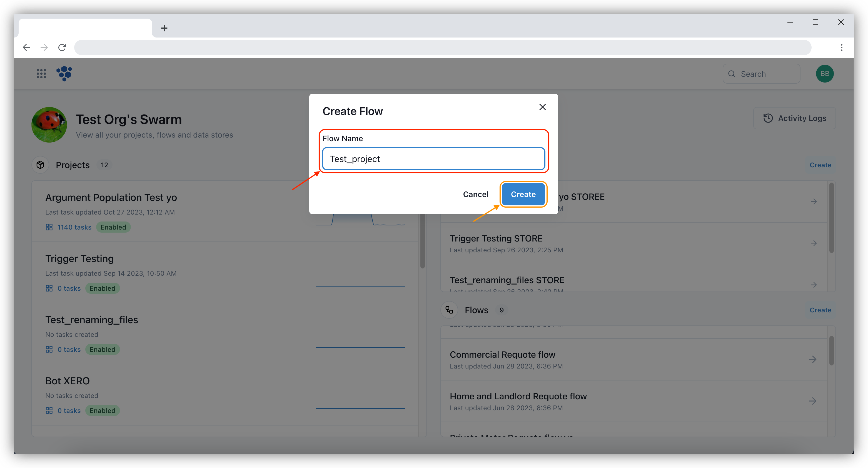Cancel the flow creation
The height and width of the screenshot is (468, 868).
click(475, 194)
